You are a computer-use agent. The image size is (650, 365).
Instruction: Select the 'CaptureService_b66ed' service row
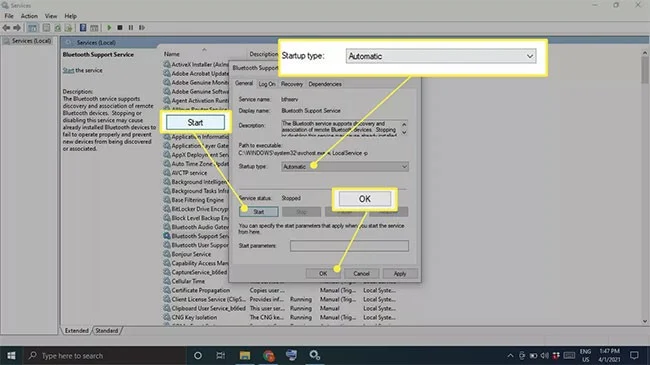[196, 272]
